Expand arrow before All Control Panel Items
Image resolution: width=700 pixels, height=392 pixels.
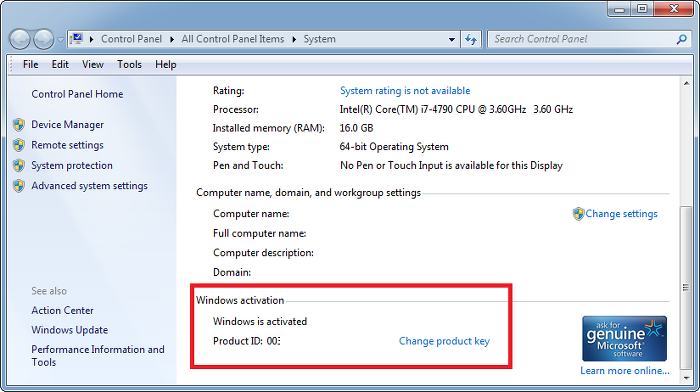coord(172,39)
